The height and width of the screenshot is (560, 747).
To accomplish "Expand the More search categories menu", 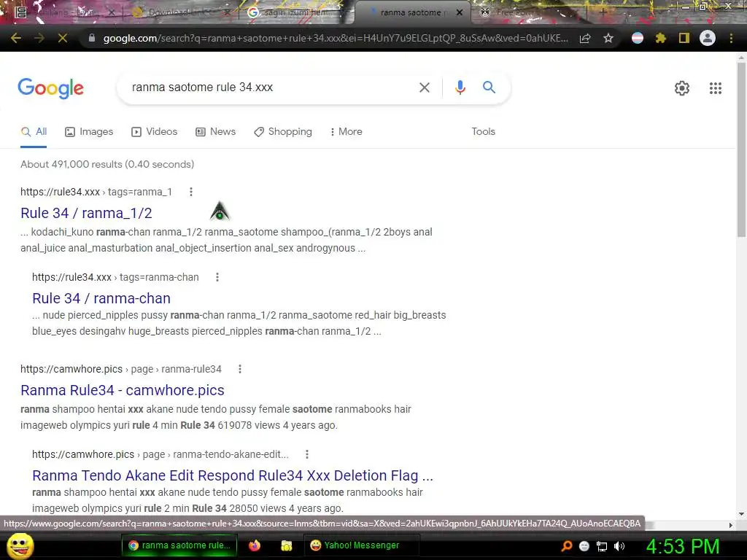I will (346, 132).
